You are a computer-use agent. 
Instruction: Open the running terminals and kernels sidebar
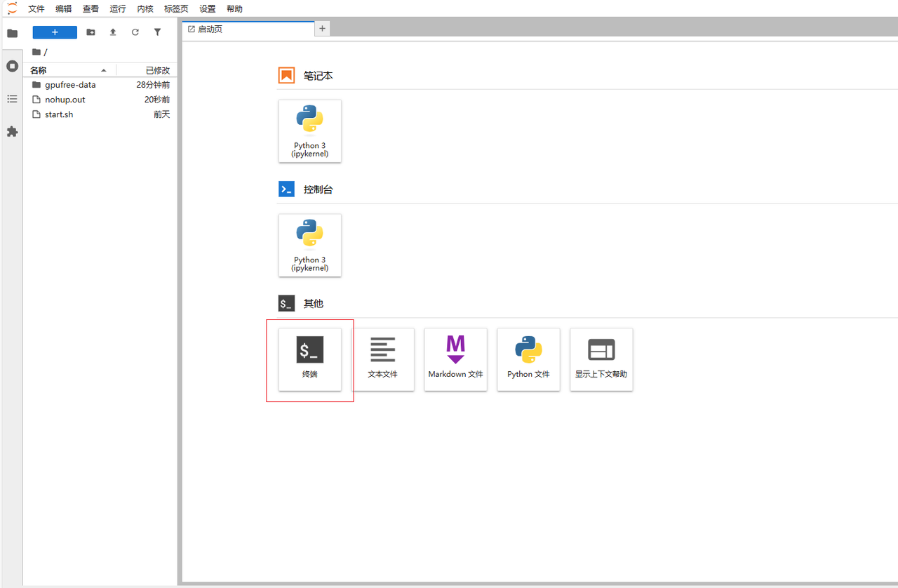tap(12, 66)
